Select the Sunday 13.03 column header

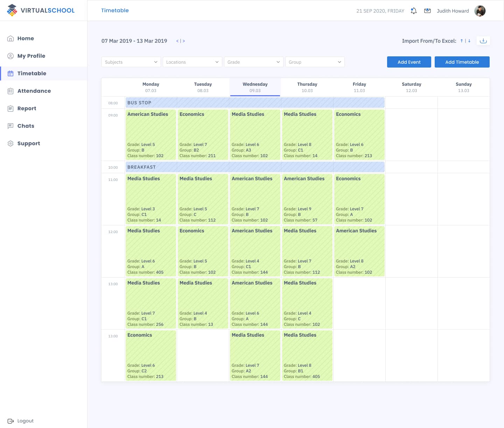(x=464, y=87)
